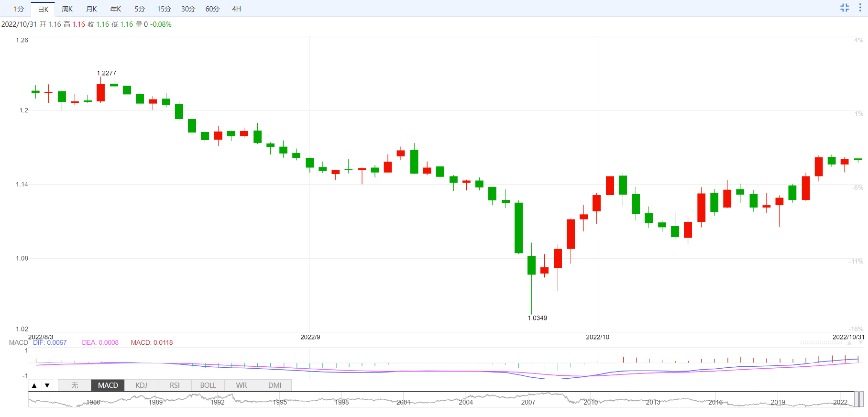Image resolution: width=868 pixels, height=417 pixels.
Task: Select the MACD indicator button
Action: tap(108, 385)
